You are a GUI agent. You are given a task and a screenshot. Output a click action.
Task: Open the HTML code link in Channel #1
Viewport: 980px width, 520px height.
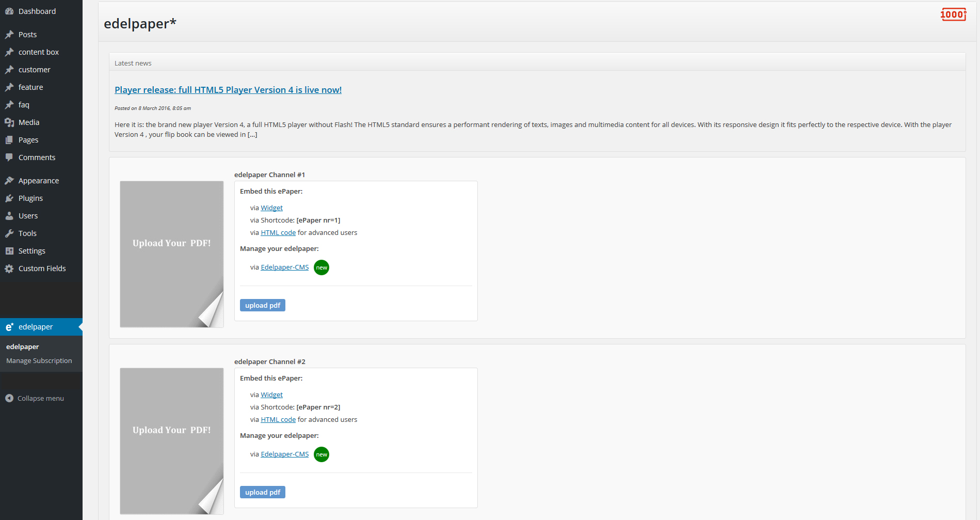tap(278, 232)
